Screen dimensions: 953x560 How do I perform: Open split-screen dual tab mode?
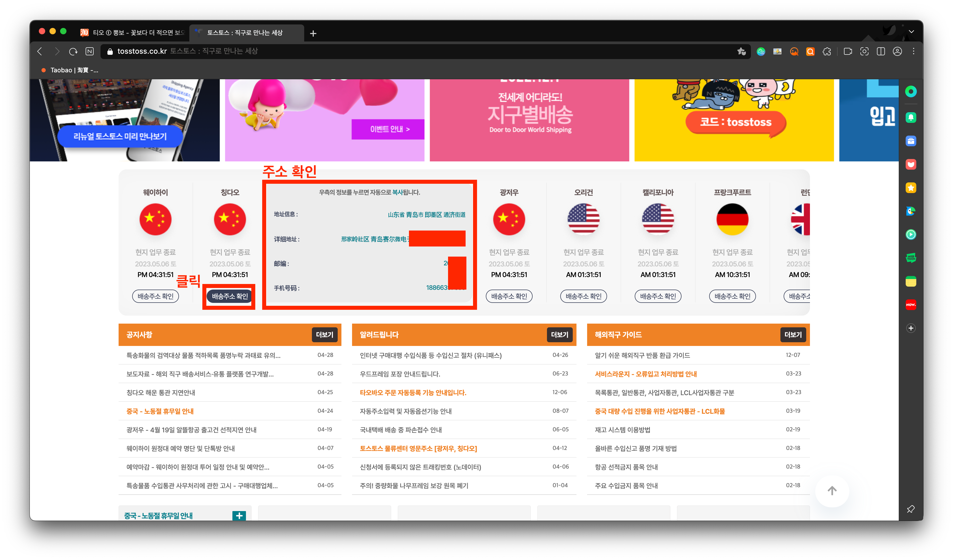(881, 51)
